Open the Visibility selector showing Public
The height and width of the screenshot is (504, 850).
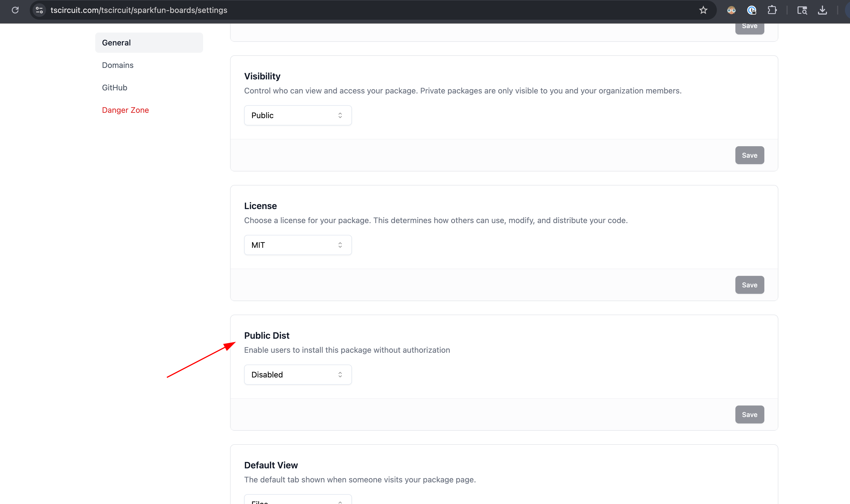coord(297,115)
